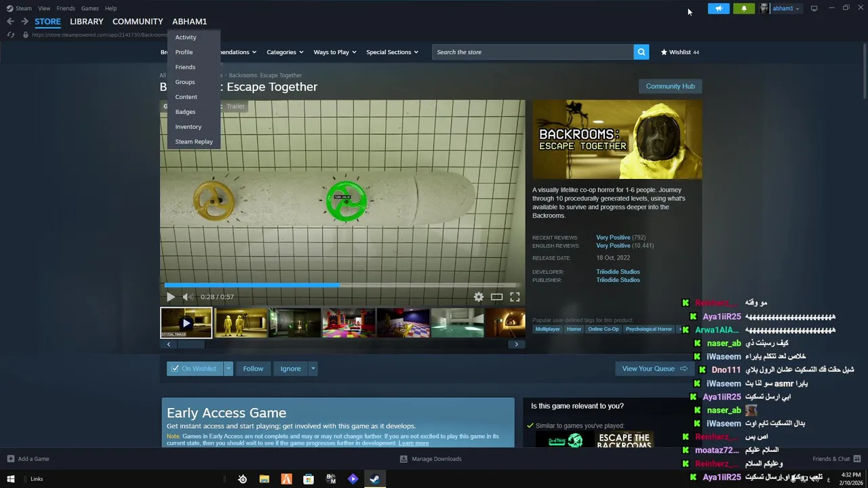Click the Steam icon in the taskbar
868x488 pixels.
point(374,479)
